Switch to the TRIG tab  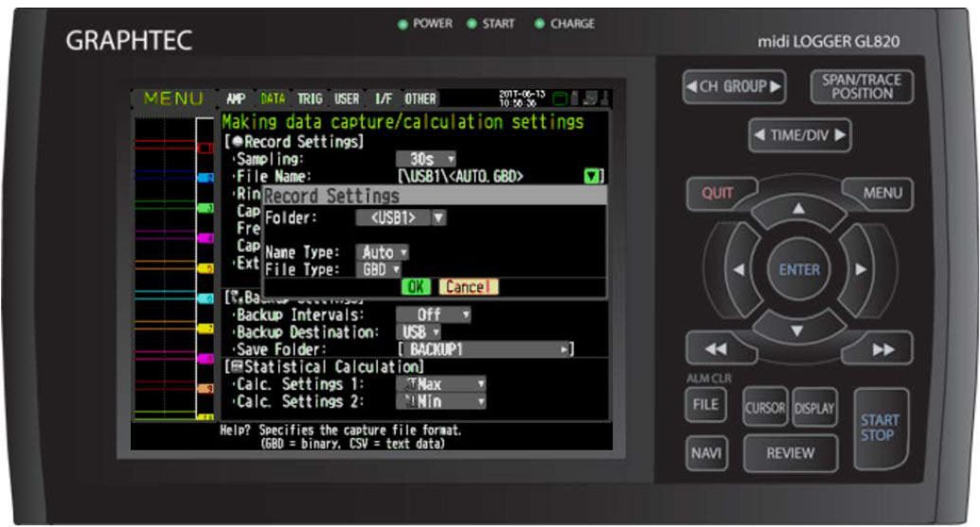[x=310, y=98]
